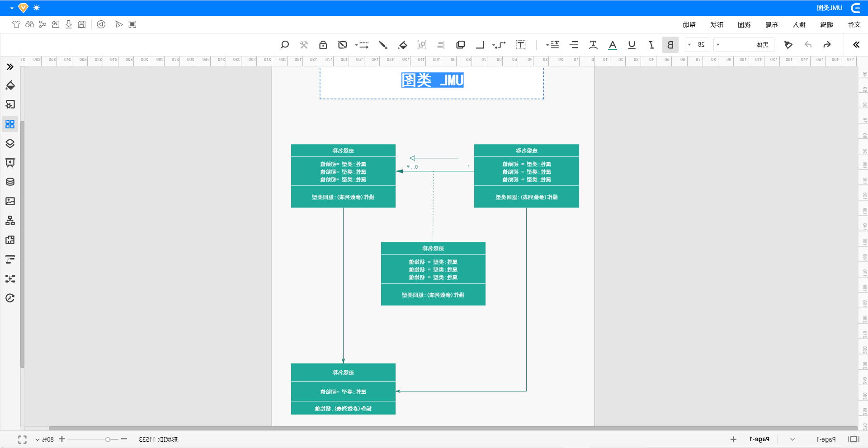The height and width of the screenshot is (448, 868).
Task: Click the gold VIP diamond badge
Action: coord(24,8)
